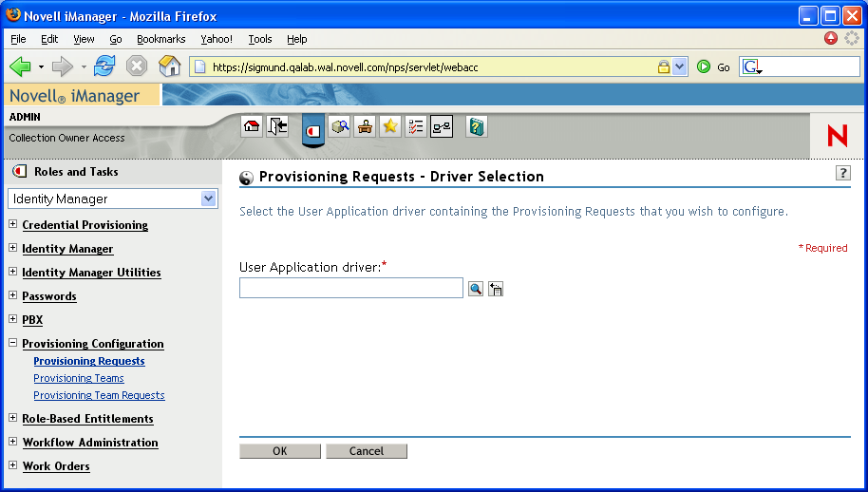Screen dimensions: 868x492
Task: Expand Identity Manager Utilities role
Action: click(12, 272)
